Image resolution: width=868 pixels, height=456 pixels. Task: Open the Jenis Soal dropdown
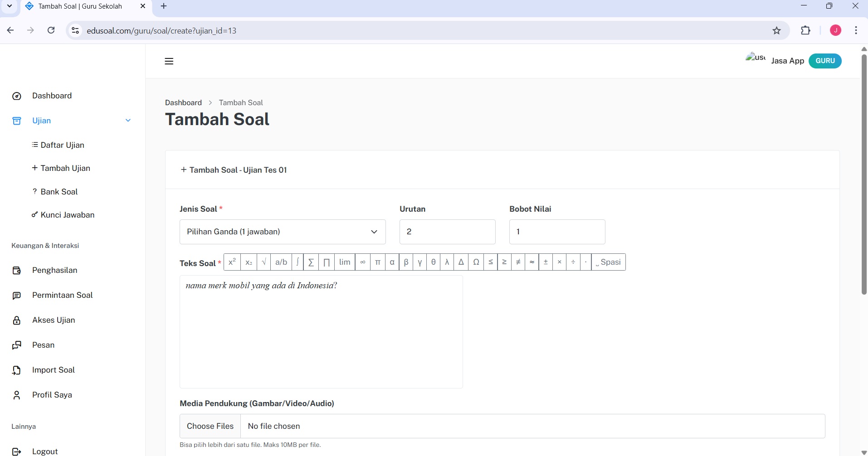point(282,232)
